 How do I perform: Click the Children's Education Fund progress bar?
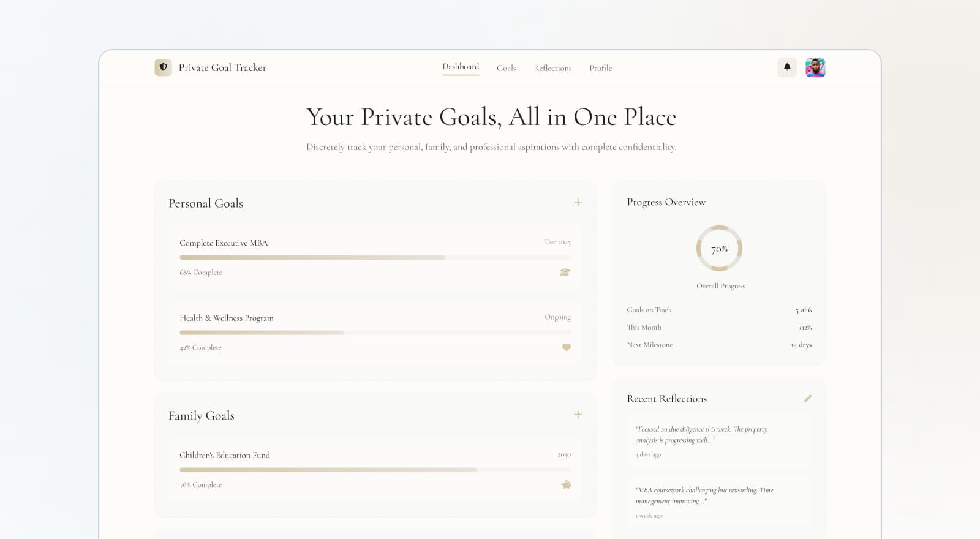click(x=375, y=470)
